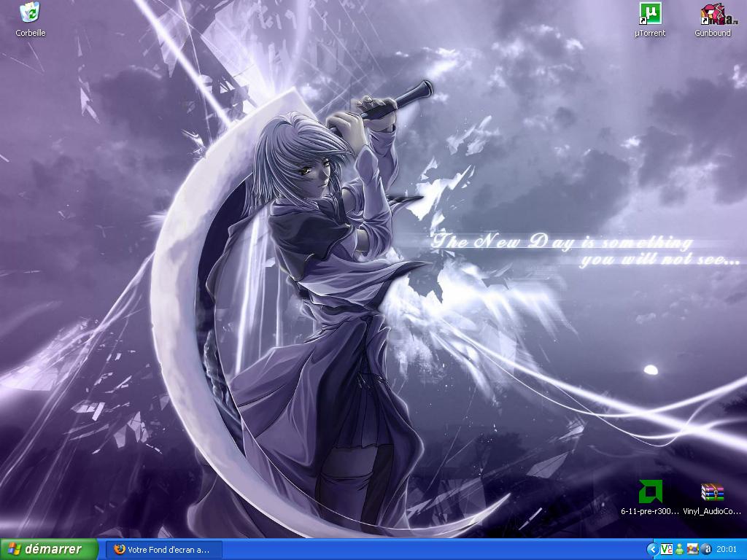Open the Corbeille recycle bin icon
The image size is (747, 560).
coord(30,13)
